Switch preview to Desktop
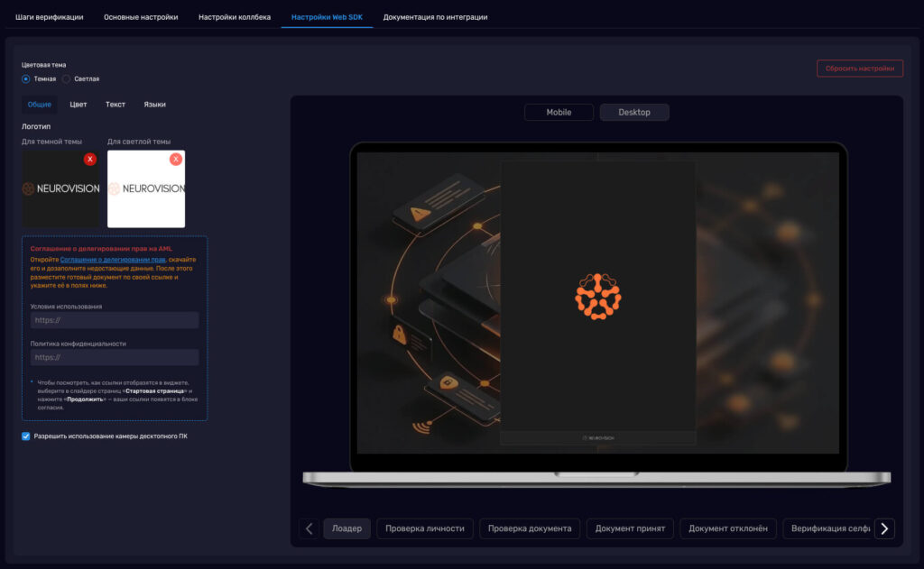924x569 pixels. point(634,113)
